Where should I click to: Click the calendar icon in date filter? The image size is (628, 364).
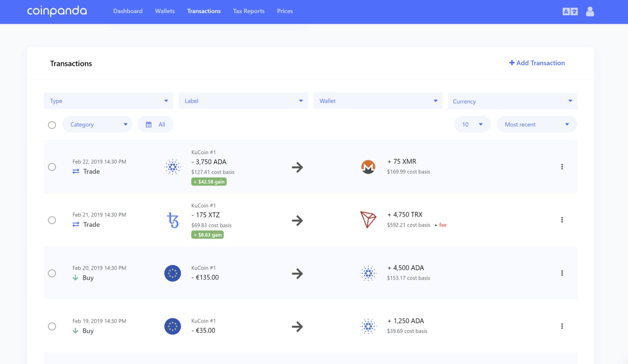click(x=148, y=124)
